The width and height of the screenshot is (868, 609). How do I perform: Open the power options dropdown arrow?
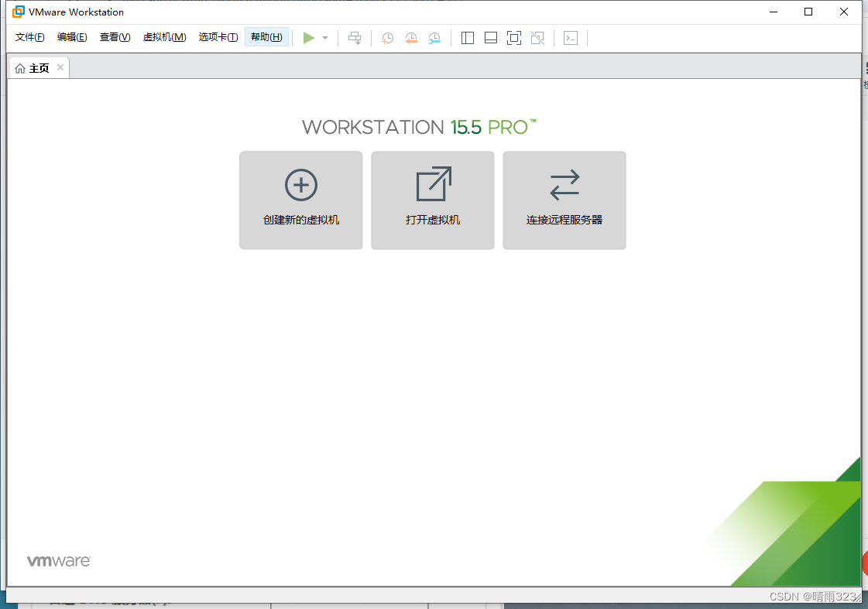tap(325, 38)
